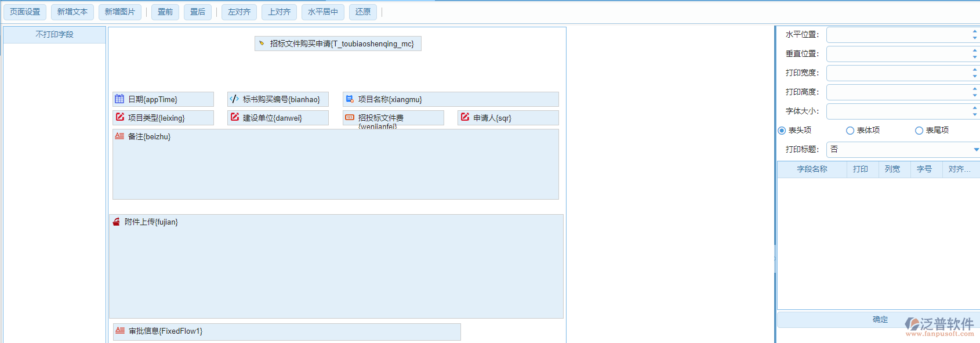Click the edit icon beside 项目类型{leixing}
Screen dimensions: 980x343
pyautogui.click(x=119, y=117)
